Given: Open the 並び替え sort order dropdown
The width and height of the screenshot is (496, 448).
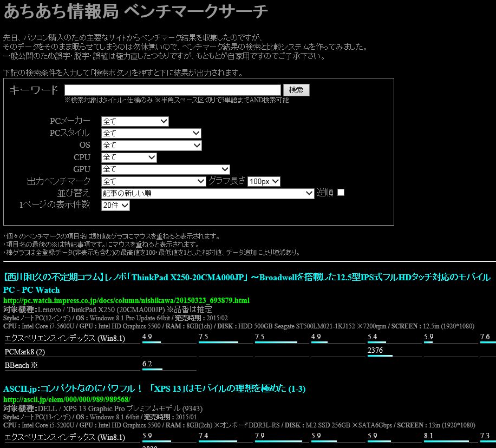Looking at the screenshot, I should tap(207, 193).
